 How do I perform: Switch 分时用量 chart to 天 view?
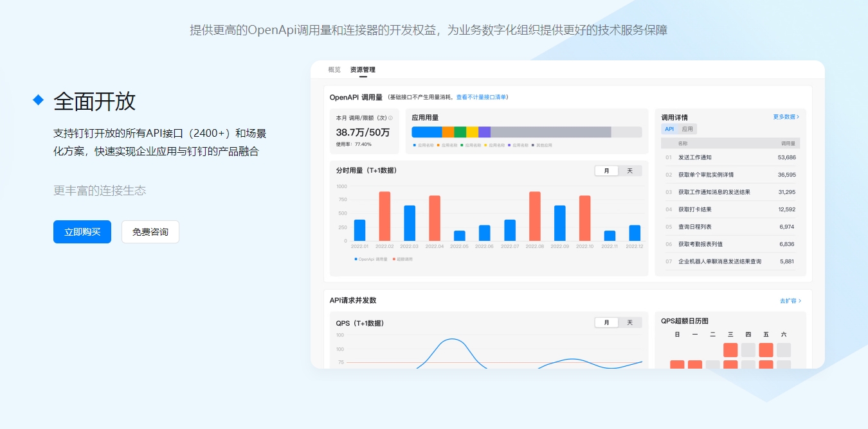629,171
